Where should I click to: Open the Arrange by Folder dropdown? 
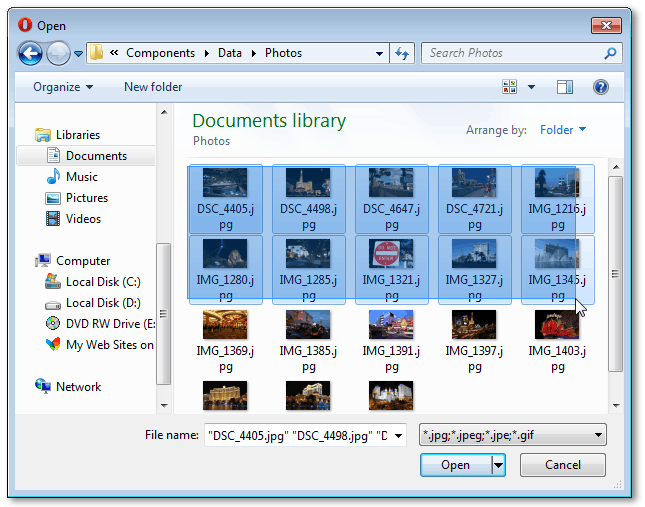tap(563, 130)
